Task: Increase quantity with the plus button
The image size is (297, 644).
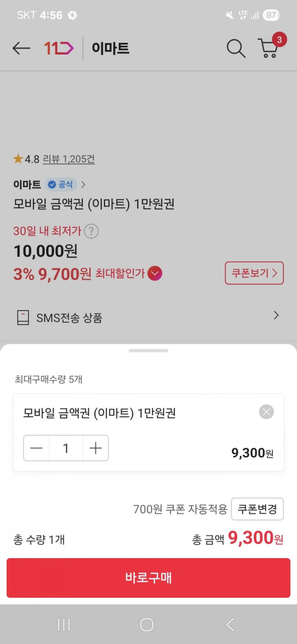Action: click(96, 448)
